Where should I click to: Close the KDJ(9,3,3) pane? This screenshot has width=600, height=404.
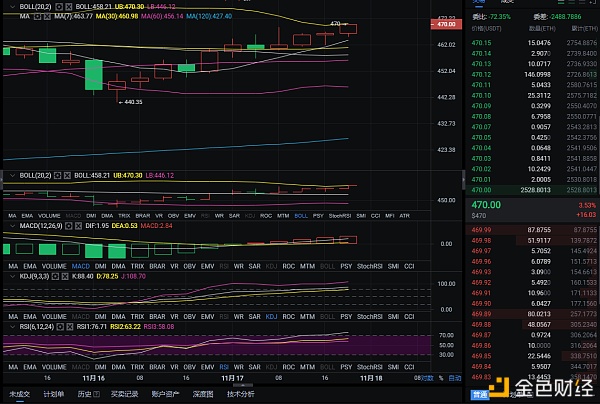(65, 276)
